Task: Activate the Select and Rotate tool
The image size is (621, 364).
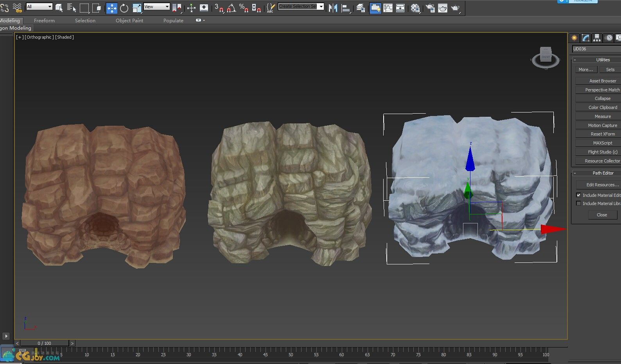Action: [124, 8]
